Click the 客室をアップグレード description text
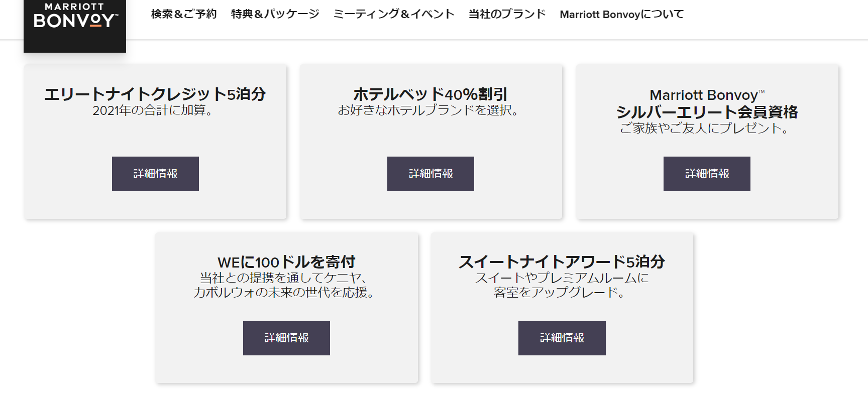 click(x=559, y=292)
